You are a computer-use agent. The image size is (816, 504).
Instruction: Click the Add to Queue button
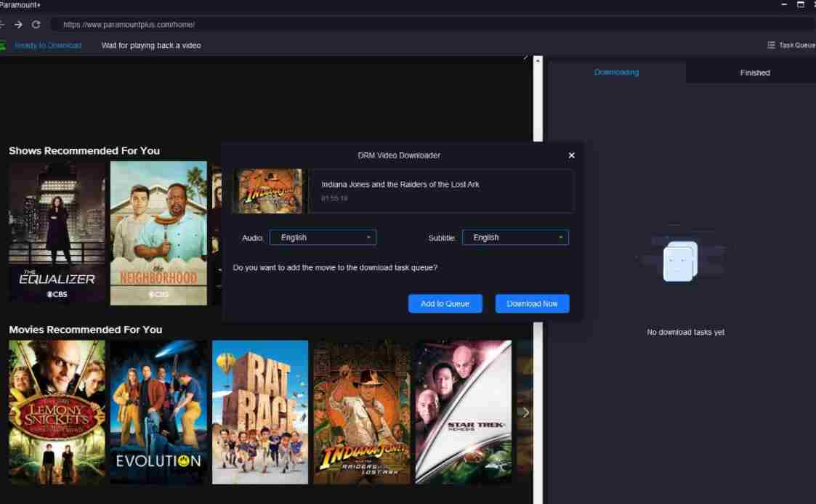(x=445, y=304)
